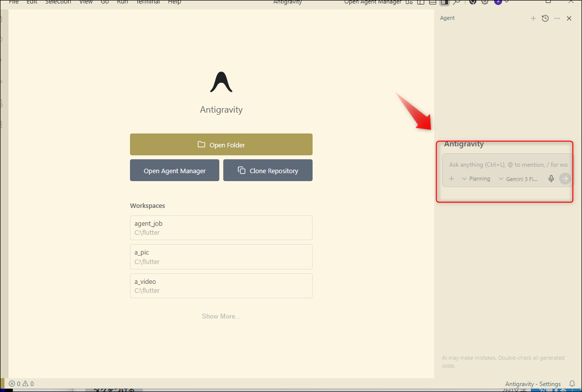Open the File menu
This screenshot has width=582, height=392.
pos(14,2)
